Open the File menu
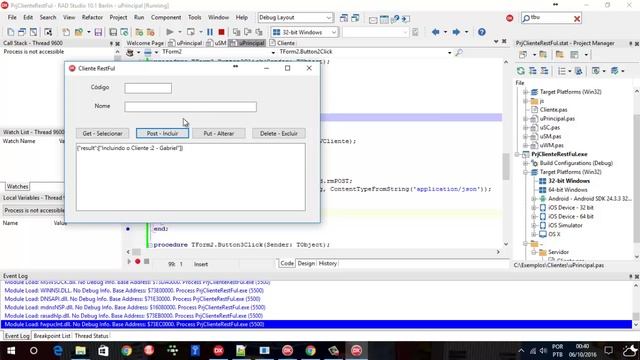 point(12,18)
